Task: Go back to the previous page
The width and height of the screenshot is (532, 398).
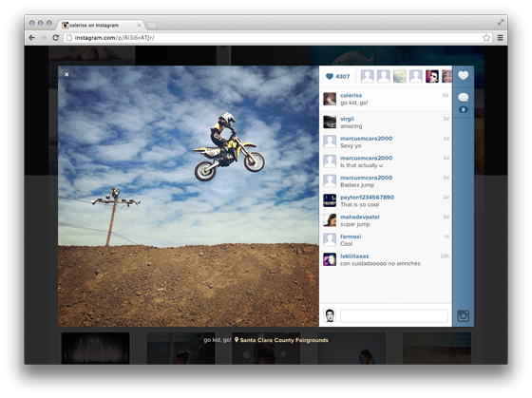Action: click(x=32, y=38)
